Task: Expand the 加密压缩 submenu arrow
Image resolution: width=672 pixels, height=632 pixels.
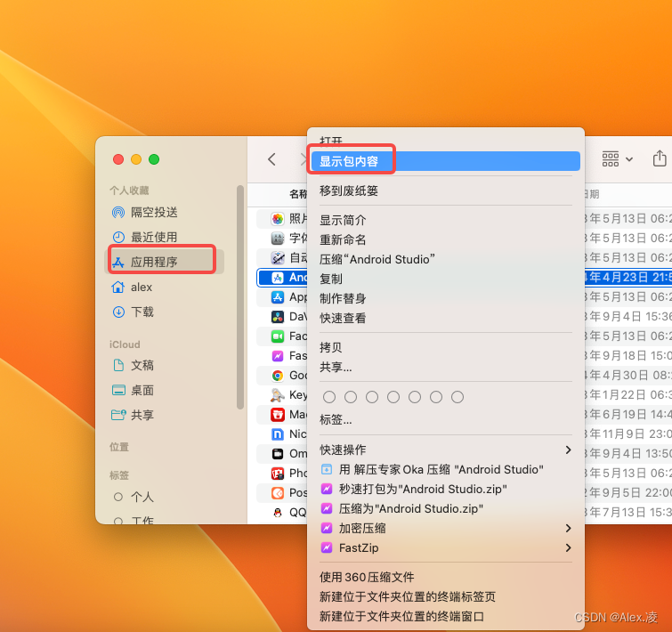Action: click(568, 529)
